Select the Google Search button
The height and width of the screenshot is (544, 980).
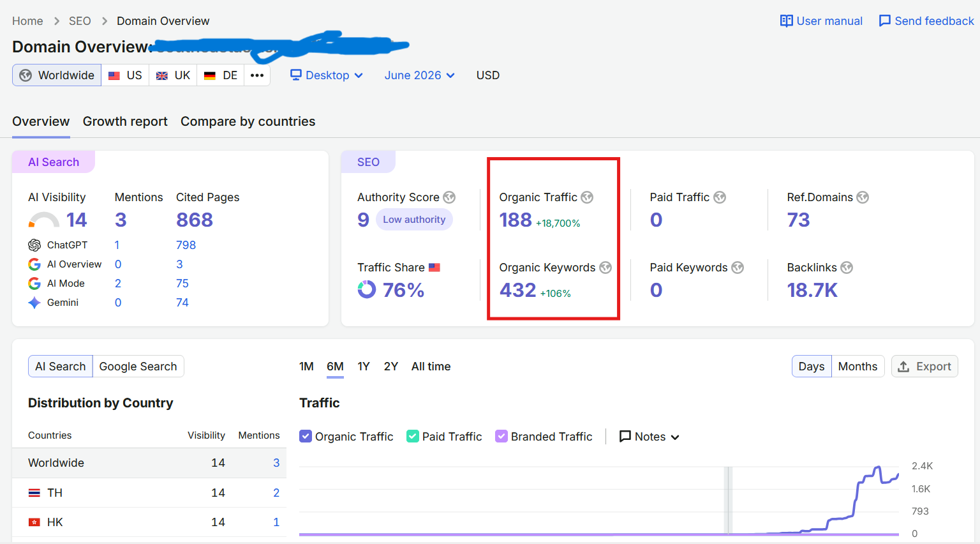(x=138, y=366)
